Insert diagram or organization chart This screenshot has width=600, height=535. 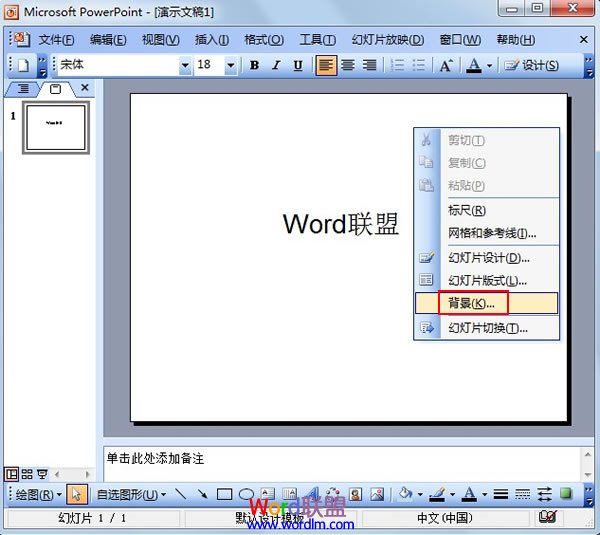(333, 494)
